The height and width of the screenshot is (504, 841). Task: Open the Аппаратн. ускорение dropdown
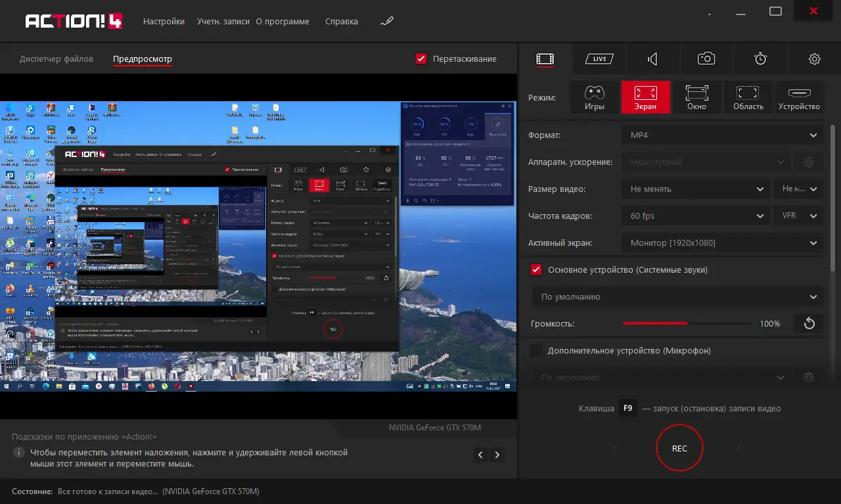(x=706, y=162)
